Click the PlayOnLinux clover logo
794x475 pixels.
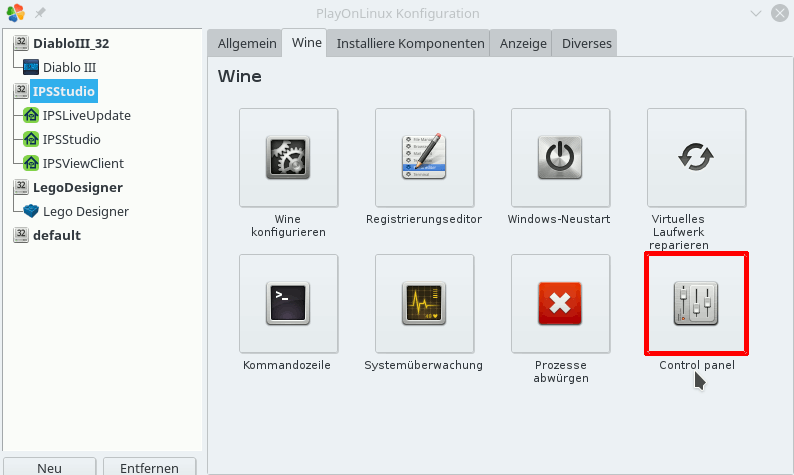point(15,13)
